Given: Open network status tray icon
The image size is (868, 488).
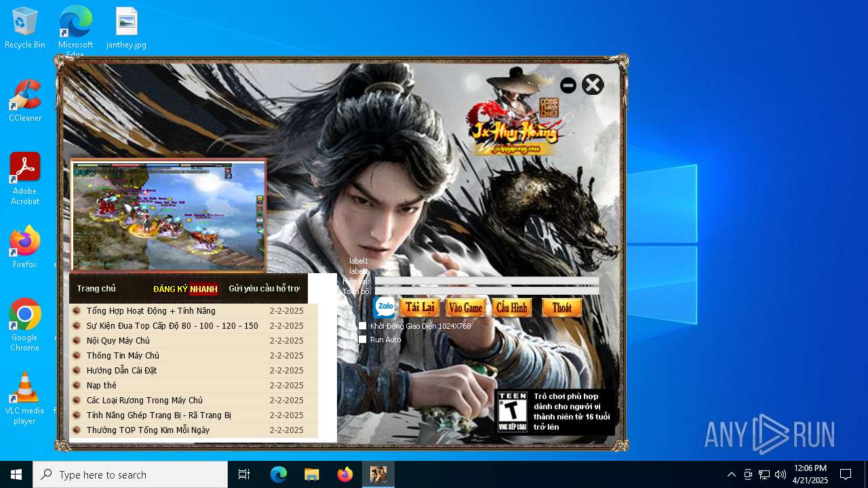Looking at the screenshot, I should (764, 474).
